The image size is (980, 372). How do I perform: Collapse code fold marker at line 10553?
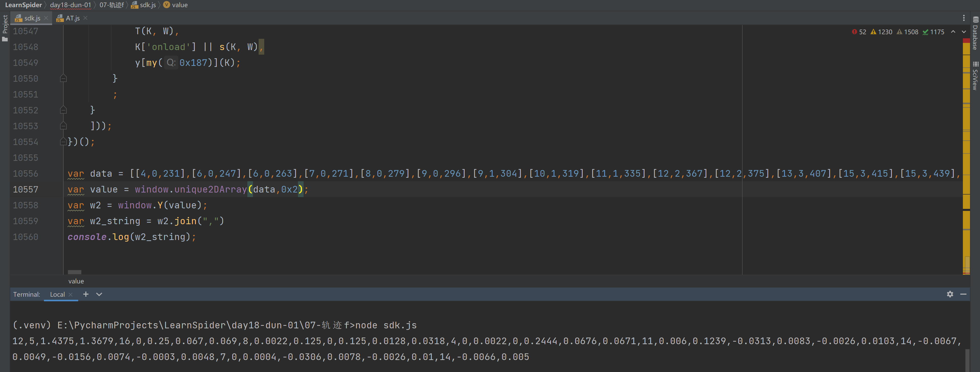(64, 126)
